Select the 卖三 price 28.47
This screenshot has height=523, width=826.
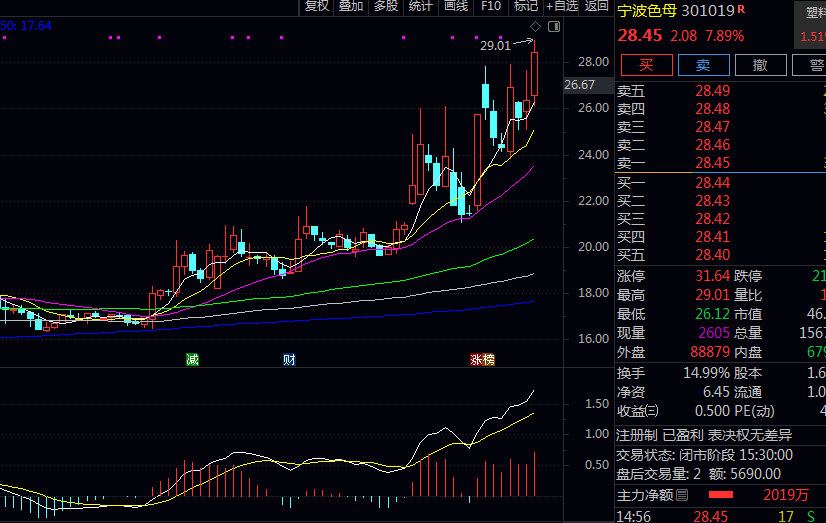(x=712, y=127)
